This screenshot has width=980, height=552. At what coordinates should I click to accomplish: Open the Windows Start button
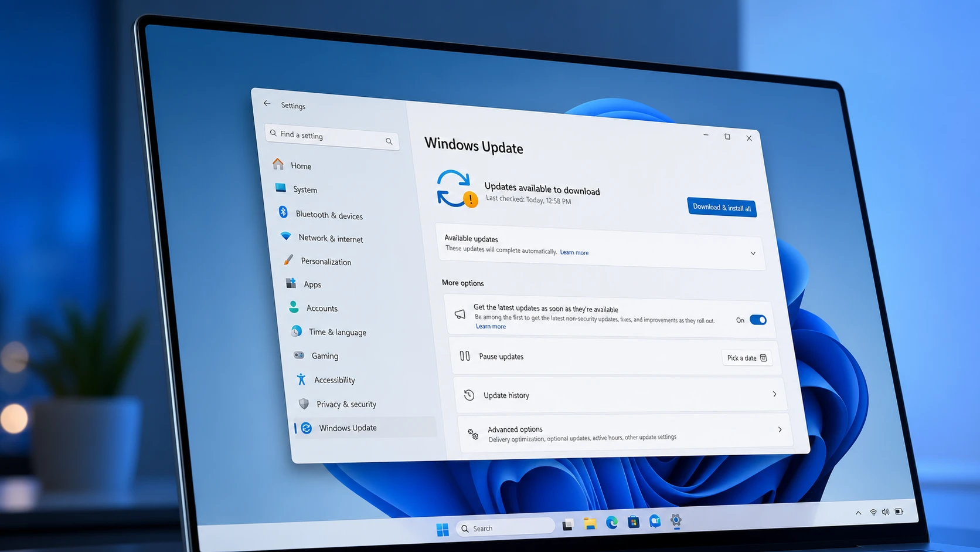443,530
